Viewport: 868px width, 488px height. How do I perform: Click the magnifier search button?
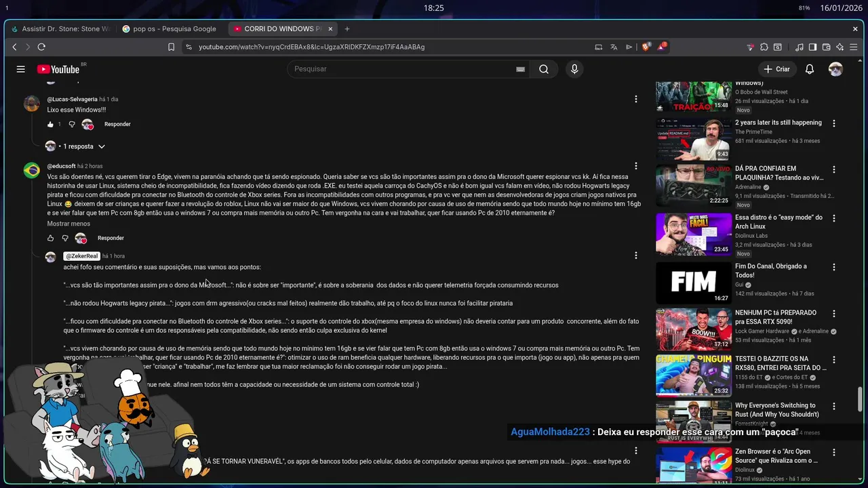544,69
